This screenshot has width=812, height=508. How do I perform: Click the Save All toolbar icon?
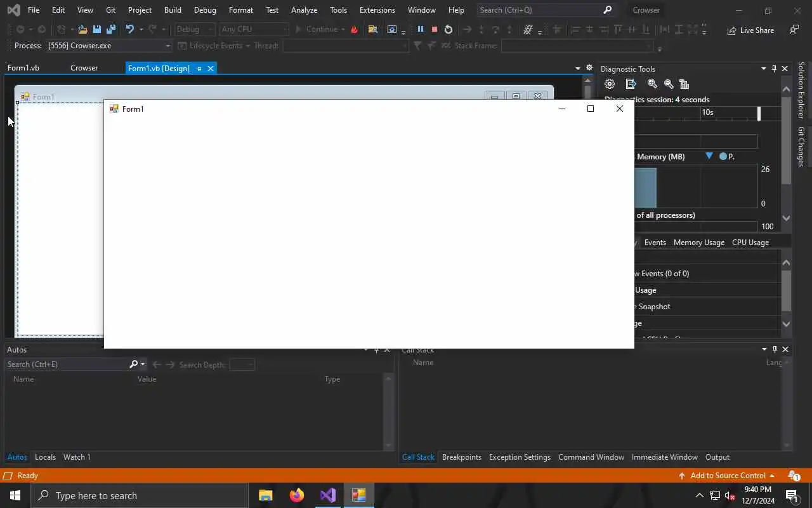pyautogui.click(x=111, y=29)
